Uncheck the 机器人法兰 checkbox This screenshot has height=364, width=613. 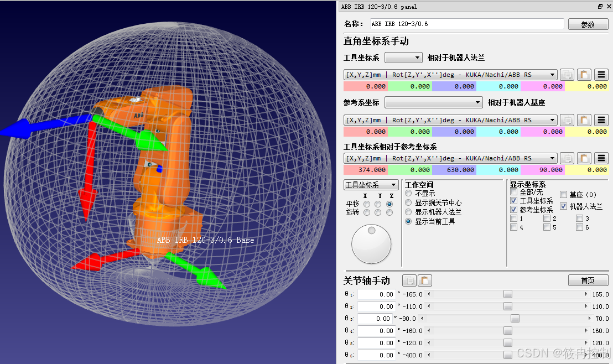point(563,206)
